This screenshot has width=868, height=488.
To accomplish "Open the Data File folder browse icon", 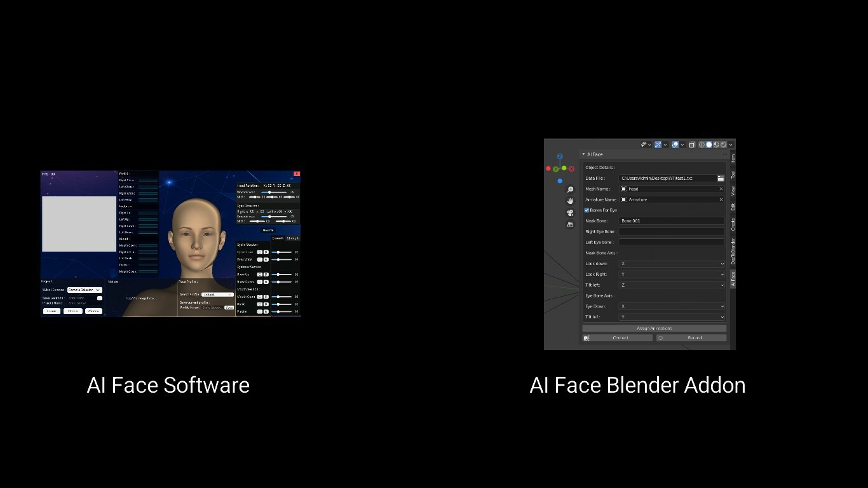I will coord(721,179).
